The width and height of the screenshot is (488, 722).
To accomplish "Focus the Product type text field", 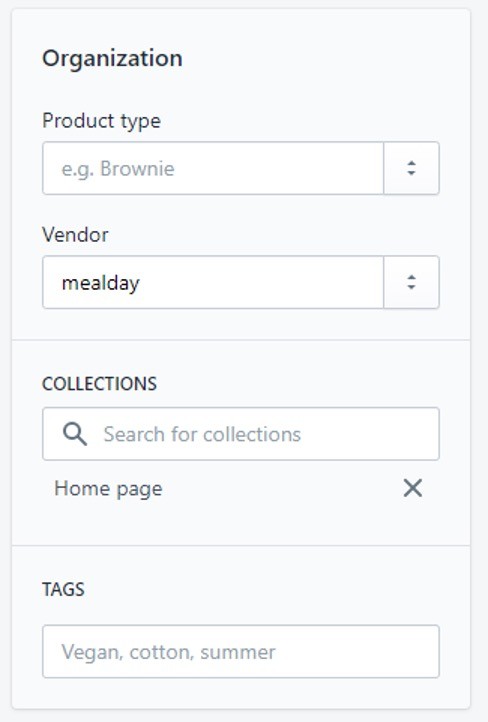I will [x=213, y=168].
